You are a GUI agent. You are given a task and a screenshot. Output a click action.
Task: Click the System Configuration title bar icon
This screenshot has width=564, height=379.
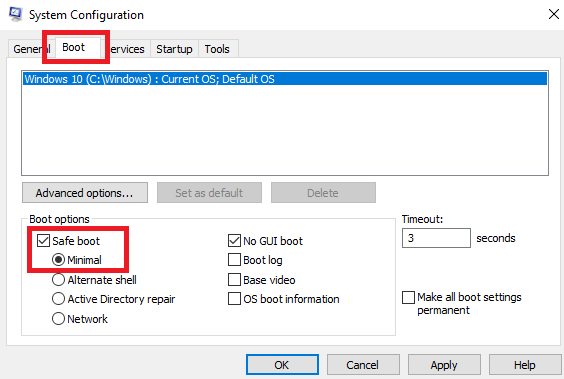coord(15,14)
